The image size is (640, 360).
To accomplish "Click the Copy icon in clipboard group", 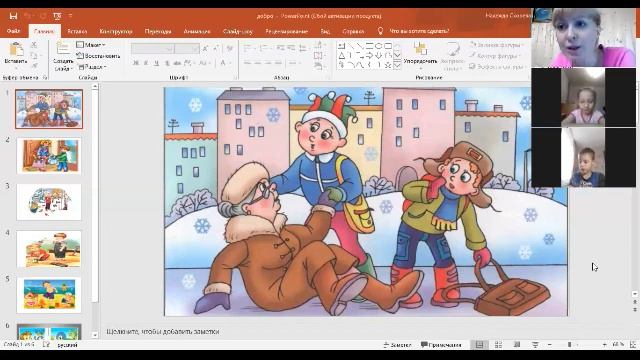I will pos(34,56).
